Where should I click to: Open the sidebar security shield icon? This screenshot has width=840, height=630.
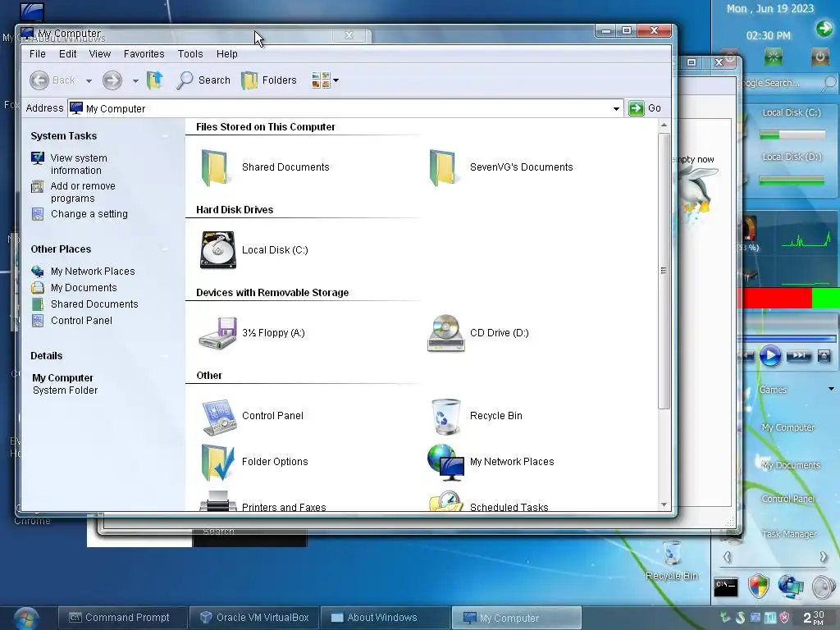click(759, 587)
